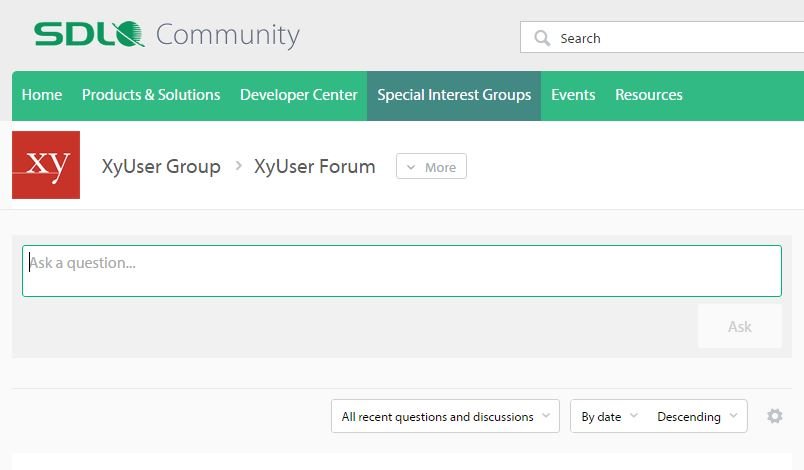
Task: Open the Events menu item
Action: coord(573,95)
